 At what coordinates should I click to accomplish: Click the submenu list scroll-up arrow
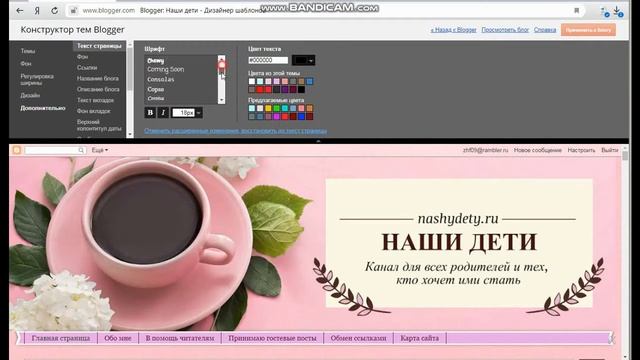[x=130, y=44]
